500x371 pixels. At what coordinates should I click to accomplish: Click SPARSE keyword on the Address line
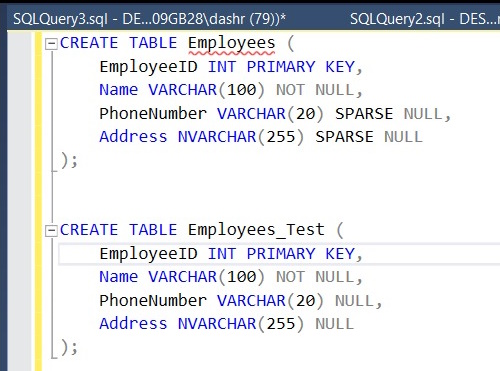(344, 137)
